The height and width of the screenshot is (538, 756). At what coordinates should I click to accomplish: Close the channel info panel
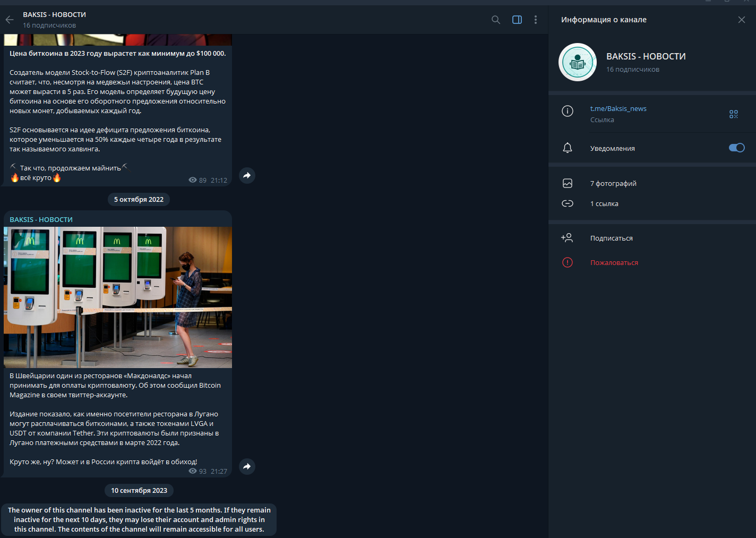click(742, 20)
